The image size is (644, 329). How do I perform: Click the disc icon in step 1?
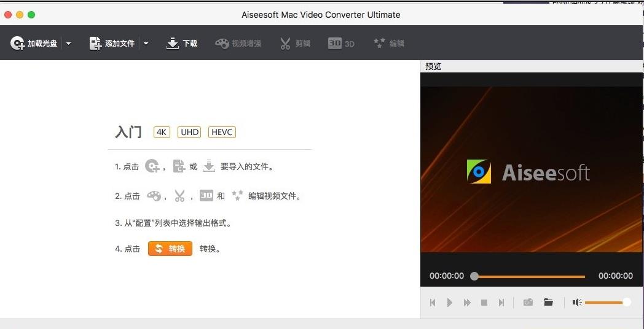(152, 166)
